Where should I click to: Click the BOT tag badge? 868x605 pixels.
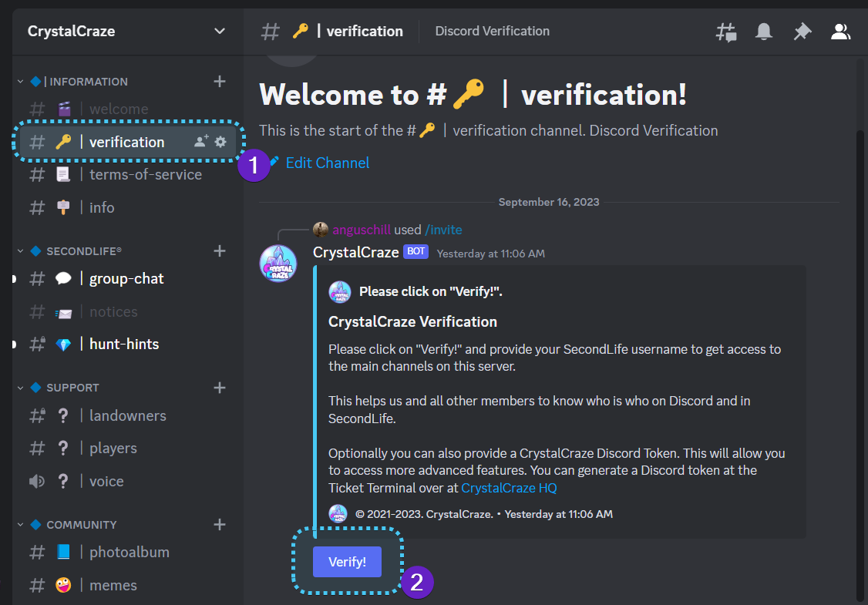pyautogui.click(x=415, y=251)
